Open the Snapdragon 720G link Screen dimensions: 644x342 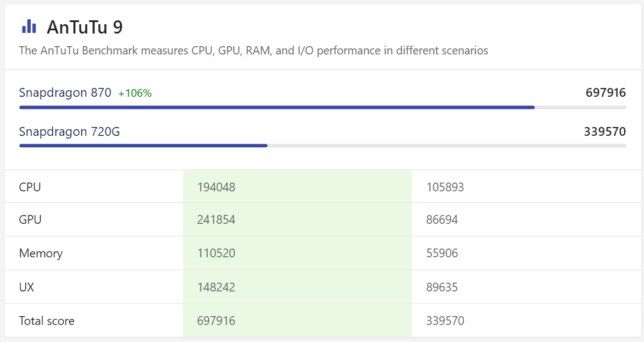click(x=69, y=131)
